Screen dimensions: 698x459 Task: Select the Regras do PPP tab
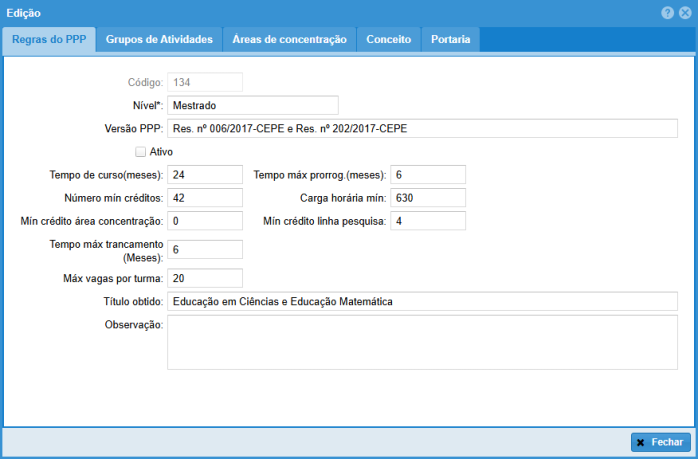click(49, 40)
